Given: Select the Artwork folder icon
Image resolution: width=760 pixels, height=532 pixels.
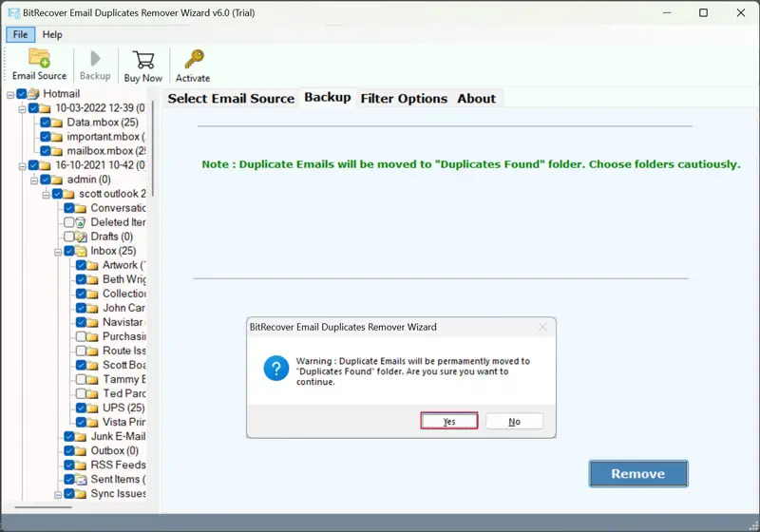Looking at the screenshot, I should 92,265.
